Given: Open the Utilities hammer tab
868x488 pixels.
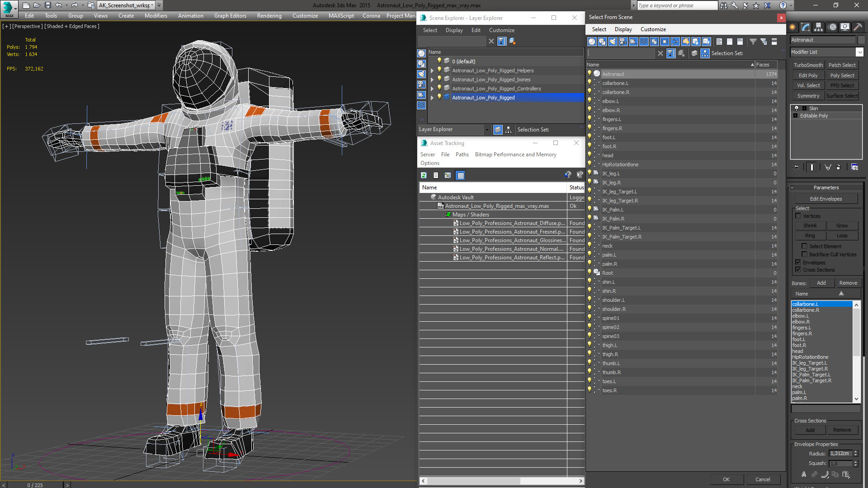Looking at the screenshot, I should pyautogui.click(x=857, y=28).
